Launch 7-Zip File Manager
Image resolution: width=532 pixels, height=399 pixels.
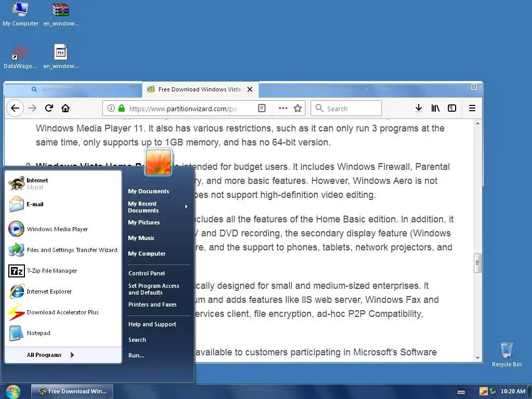tap(63, 271)
